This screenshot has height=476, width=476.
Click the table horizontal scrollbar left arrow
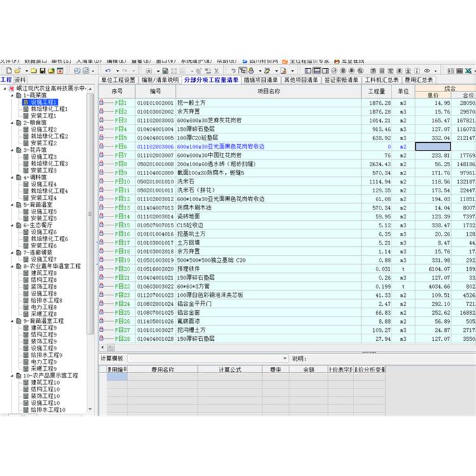click(102, 347)
